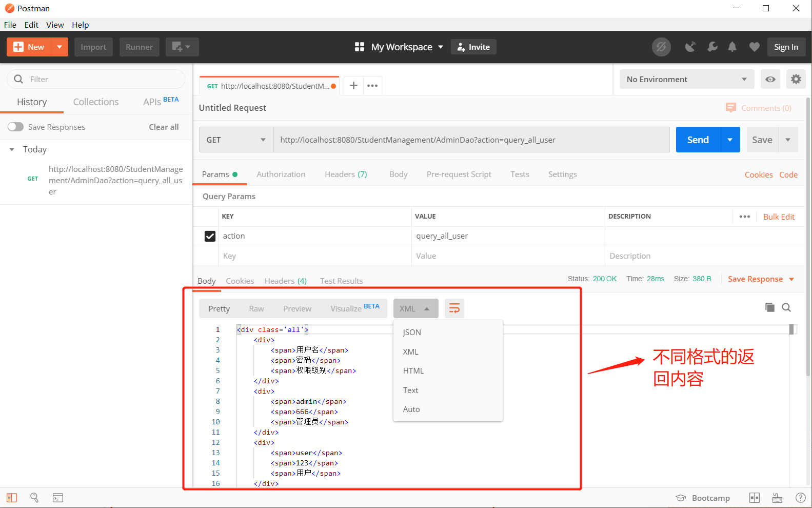Open the GET method dropdown

[236, 140]
